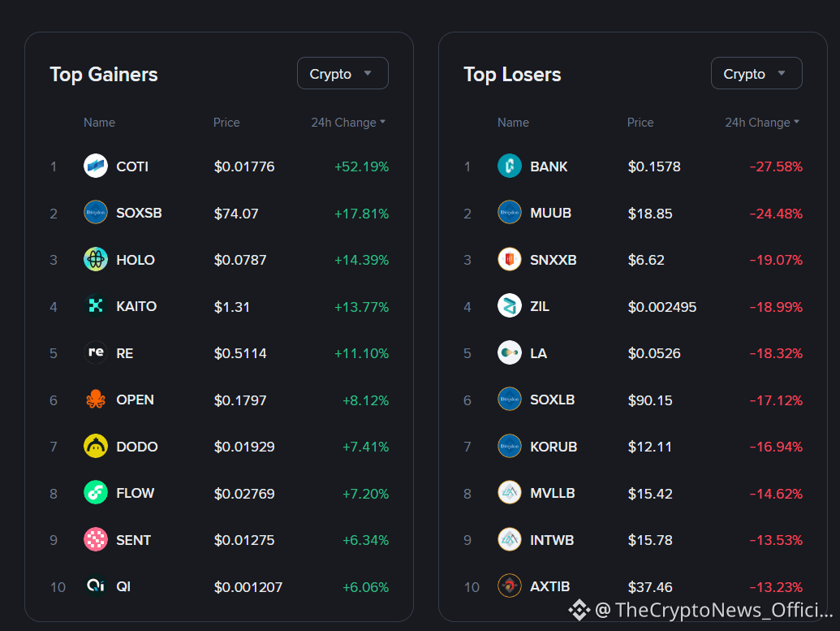Click the FLOW green icon

[x=96, y=493]
